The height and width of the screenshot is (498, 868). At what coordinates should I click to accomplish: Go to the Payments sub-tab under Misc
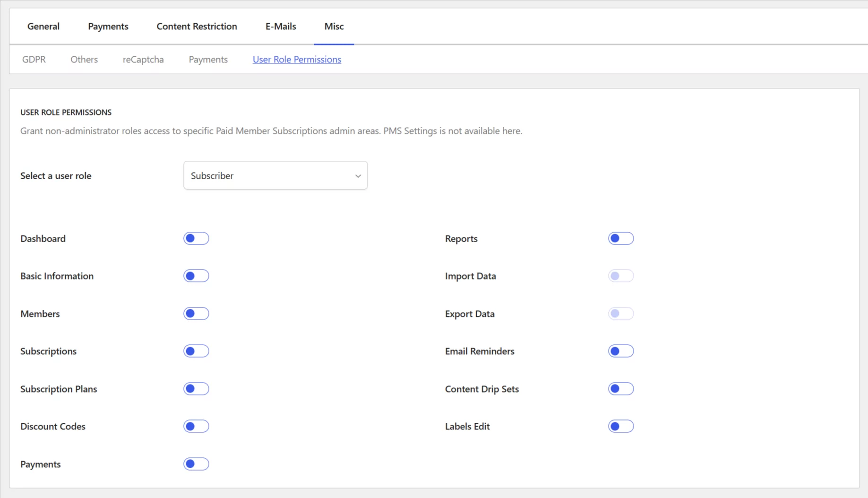tap(208, 59)
